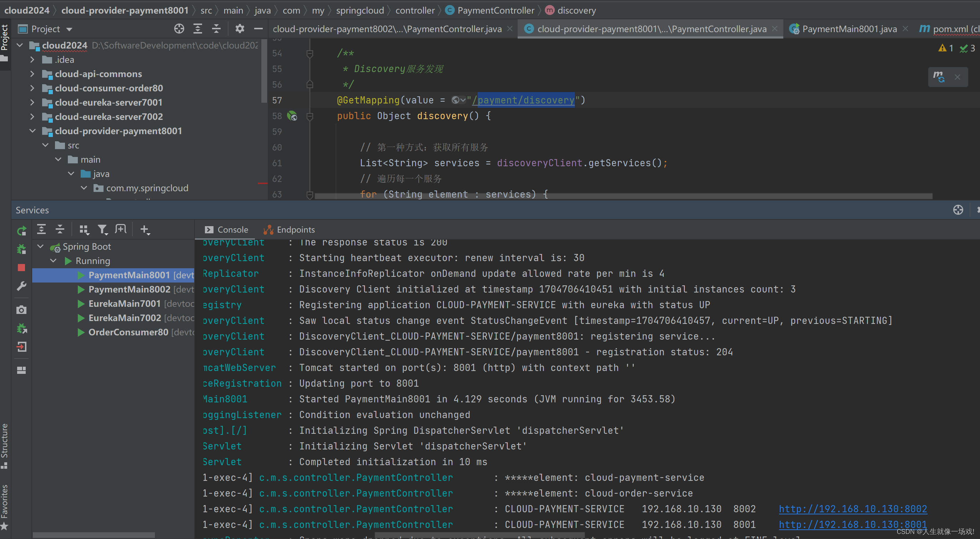This screenshot has height=539, width=980.
Task: Collapse the Running services group
Action: pos(53,261)
